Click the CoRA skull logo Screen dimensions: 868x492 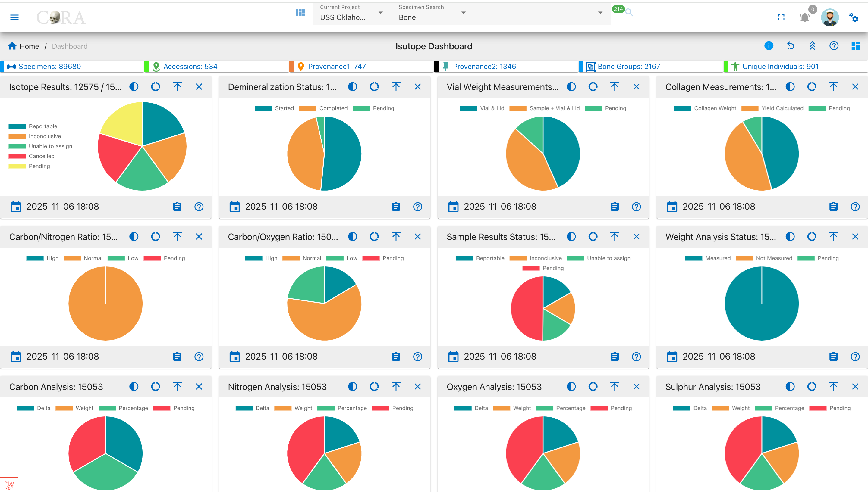pos(61,17)
